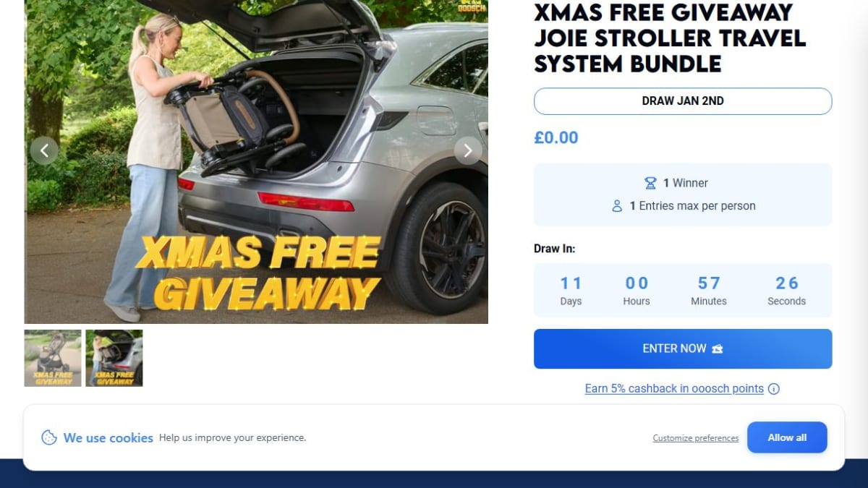Click the Seconds countdown value
The height and width of the screenshot is (488, 868).
click(787, 283)
